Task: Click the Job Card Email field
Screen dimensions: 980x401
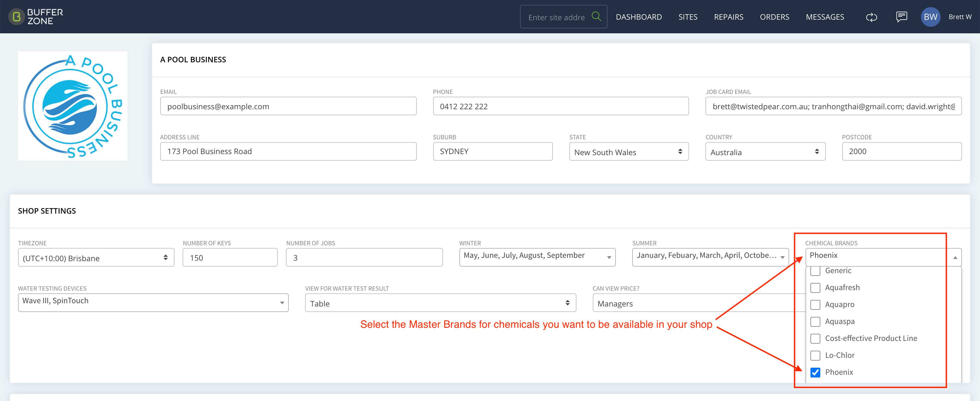Action: pos(833,106)
